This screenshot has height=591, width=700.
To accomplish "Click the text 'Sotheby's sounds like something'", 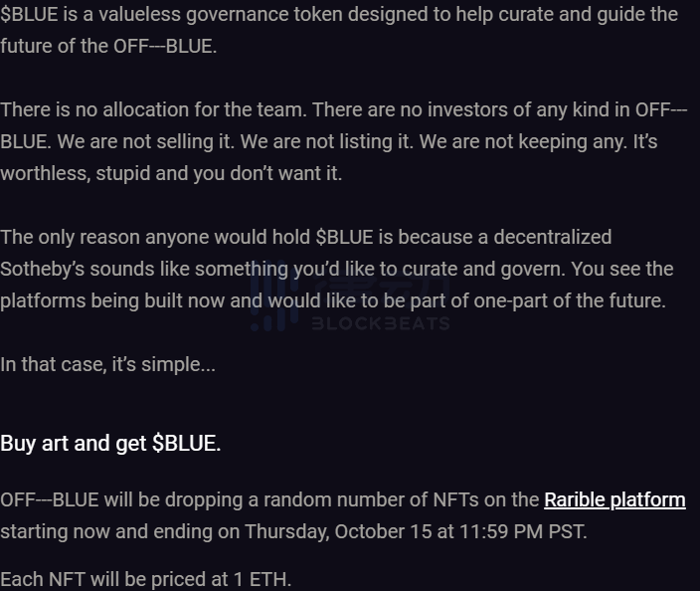I will 144,269.
